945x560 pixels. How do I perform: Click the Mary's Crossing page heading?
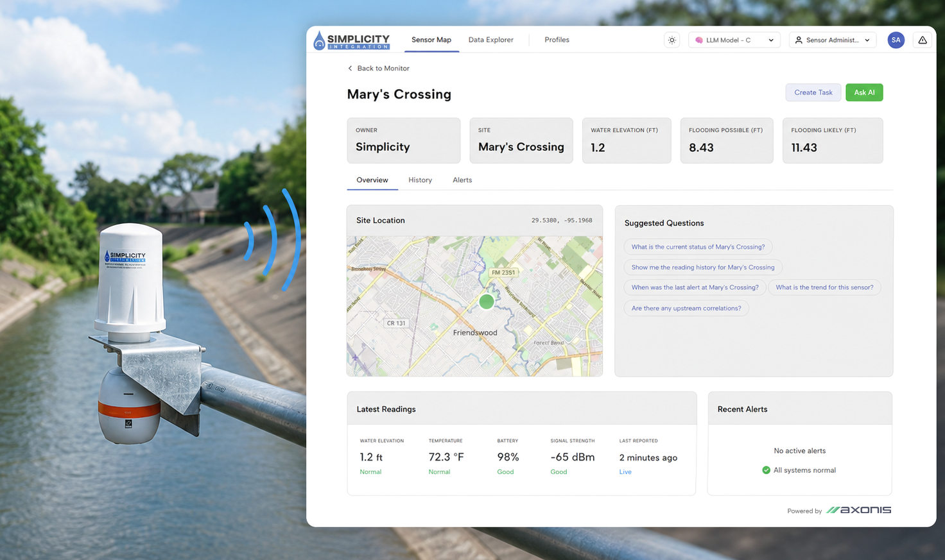tap(399, 94)
